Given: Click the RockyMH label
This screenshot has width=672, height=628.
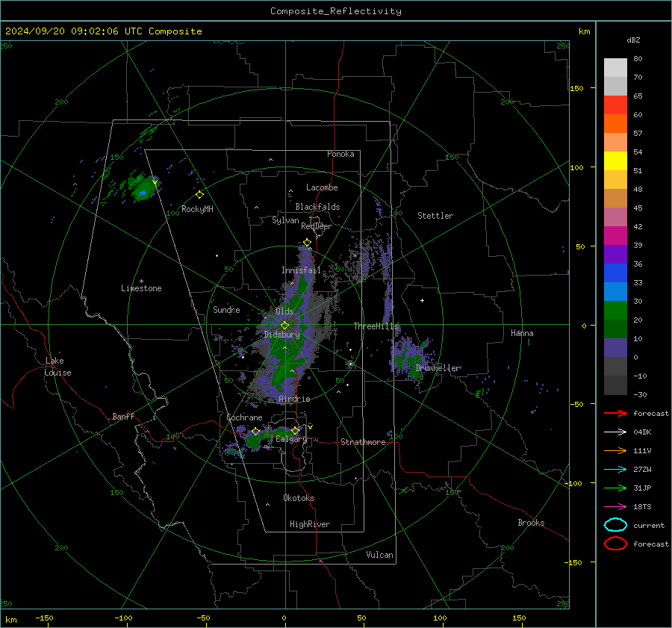Looking at the screenshot, I should click(197, 209).
